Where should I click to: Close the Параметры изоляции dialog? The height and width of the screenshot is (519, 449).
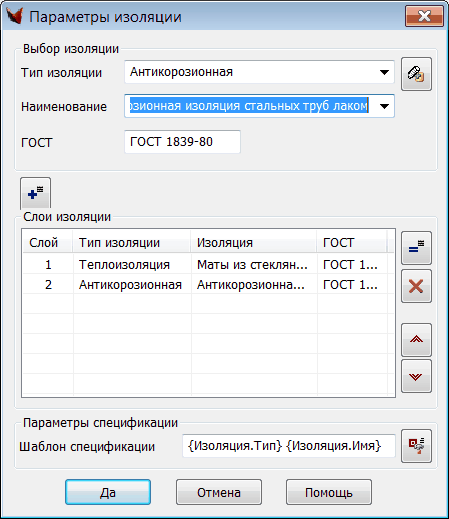pyautogui.click(x=424, y=16)
